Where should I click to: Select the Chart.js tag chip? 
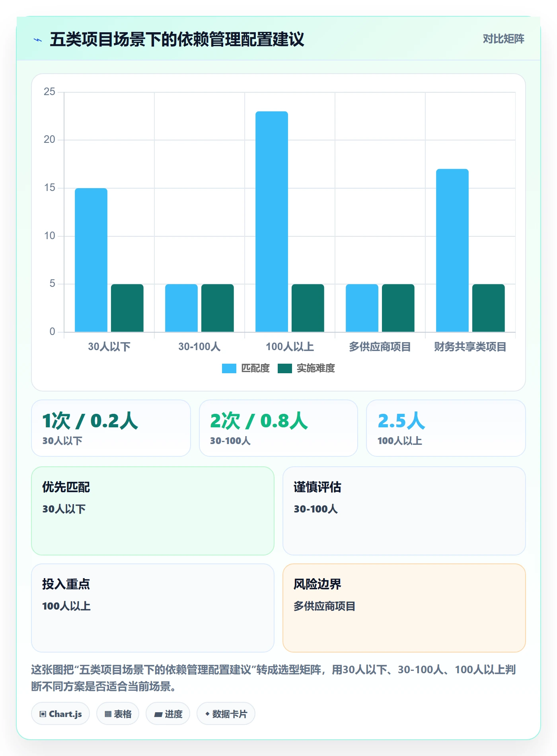(x=60, y=714)
